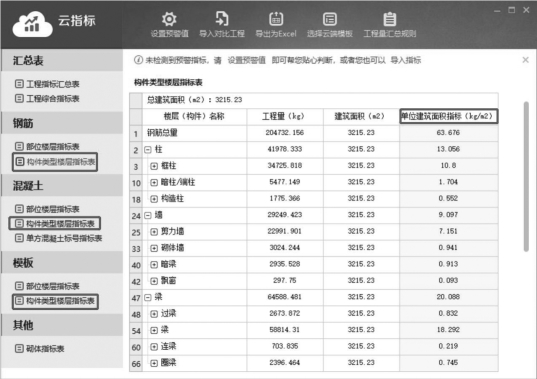537x379 pixels.
Task: Expand the 框柱 row
Action: point(154,166)
